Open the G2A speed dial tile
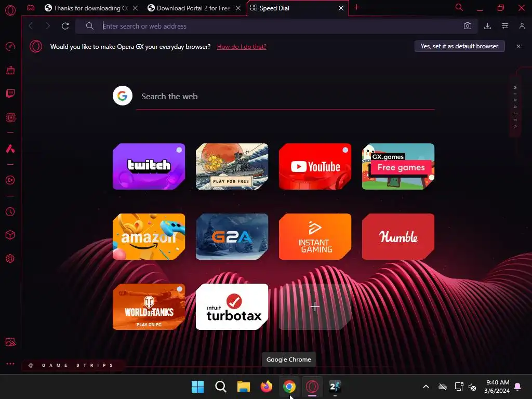Screen dimensions: 532x399 pyautogui.click(x=232, y=236)
